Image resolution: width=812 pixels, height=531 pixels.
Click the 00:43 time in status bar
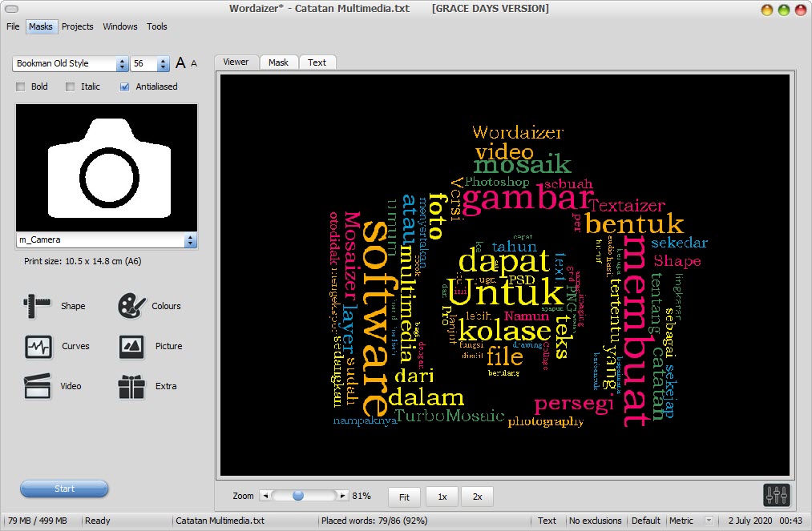point(791,521)
